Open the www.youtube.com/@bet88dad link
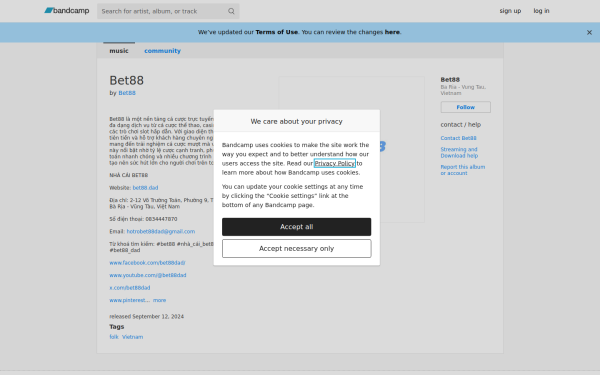Viewport: 600px width, 375px height. [148, 275]
